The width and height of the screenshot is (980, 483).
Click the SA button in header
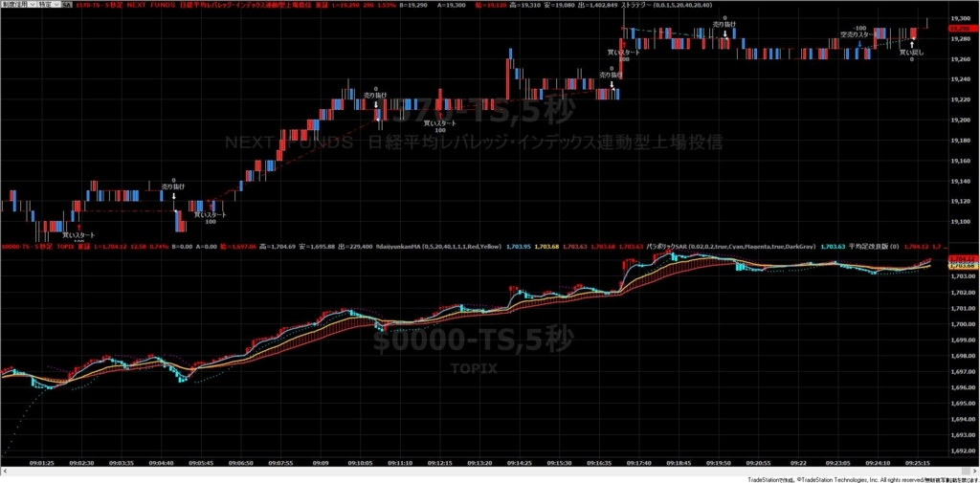(67, 5)
